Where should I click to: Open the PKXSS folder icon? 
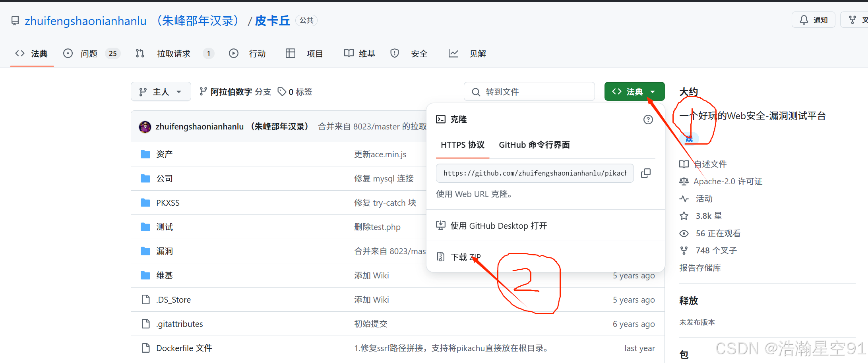(x=145, y=203)
